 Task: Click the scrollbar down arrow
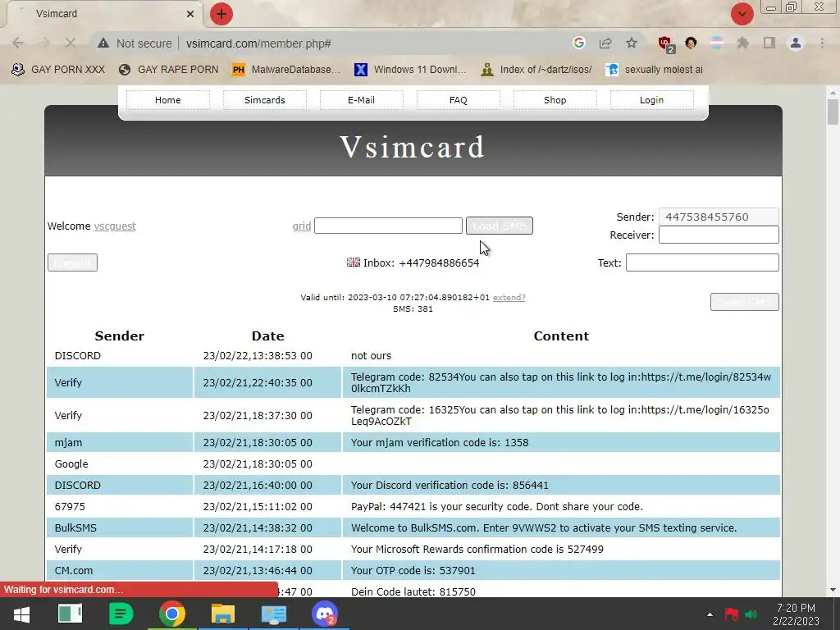tap(833, 591)
